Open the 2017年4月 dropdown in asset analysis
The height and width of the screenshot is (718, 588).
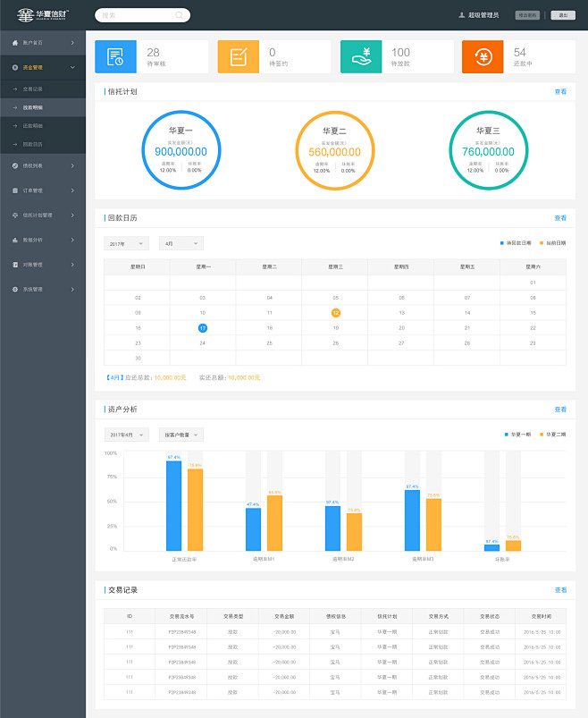pyautogui.click(x=127, y=435)
